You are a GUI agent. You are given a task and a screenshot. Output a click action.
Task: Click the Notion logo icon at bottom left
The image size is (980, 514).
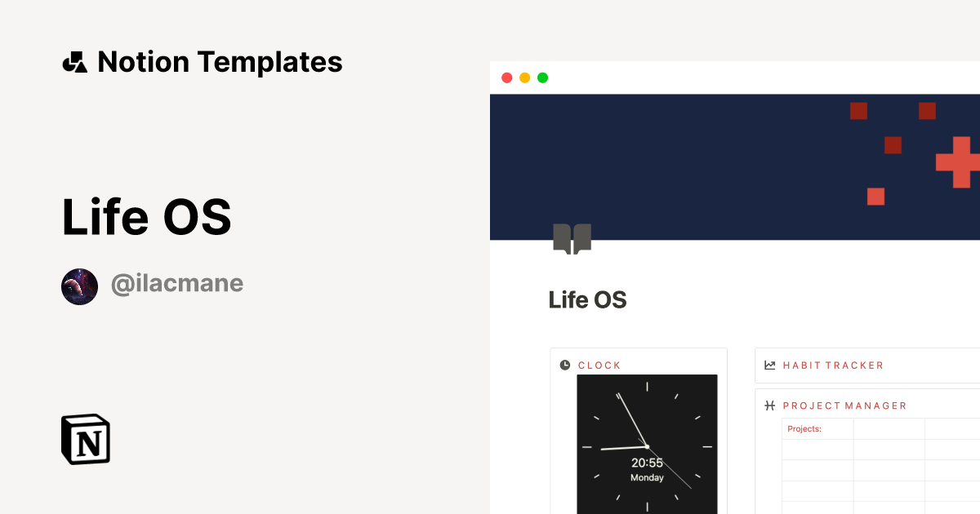[x=85, y=440]
